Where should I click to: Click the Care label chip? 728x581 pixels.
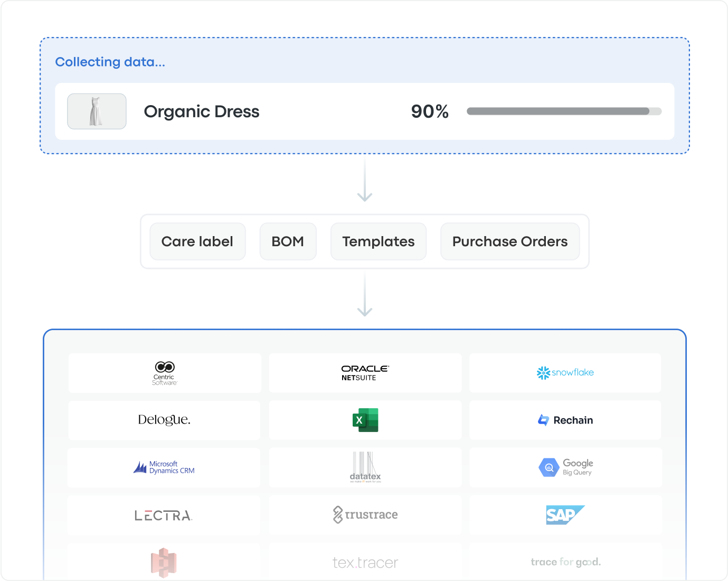[197, 241]
